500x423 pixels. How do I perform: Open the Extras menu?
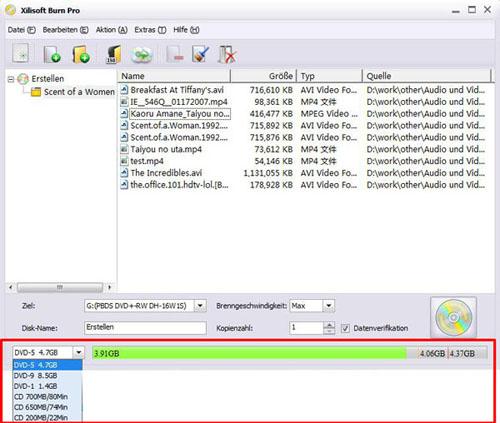click(150, 30)
